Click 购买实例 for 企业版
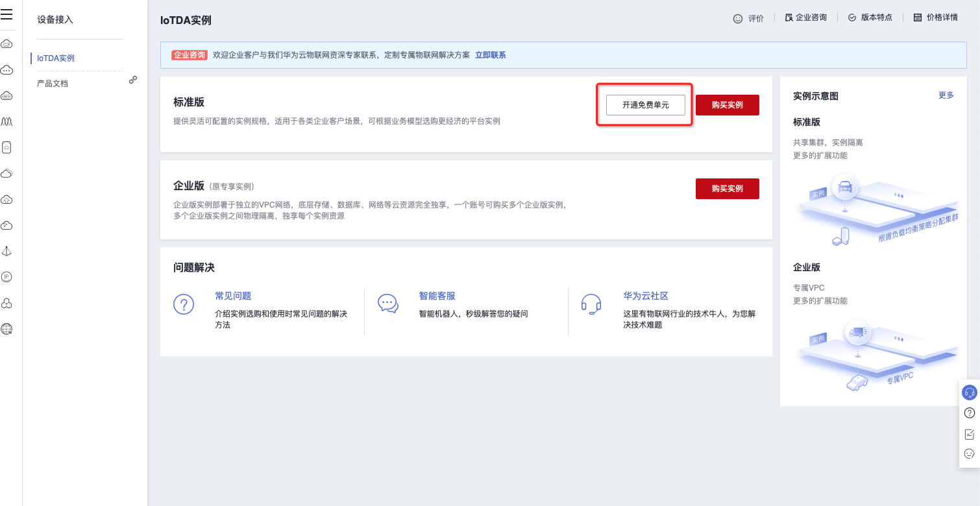 click(728, 189)
